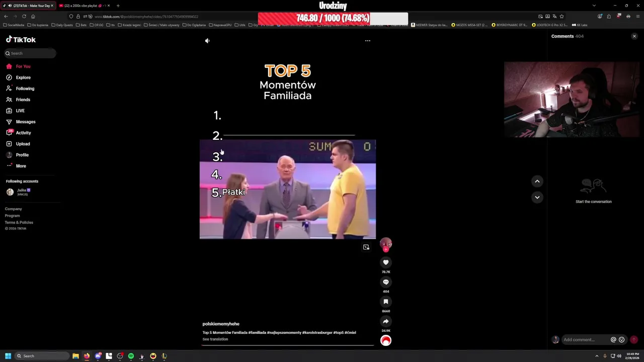Open the creator's avatar above the heart
The image size is (644, 362).
point(386,244)
